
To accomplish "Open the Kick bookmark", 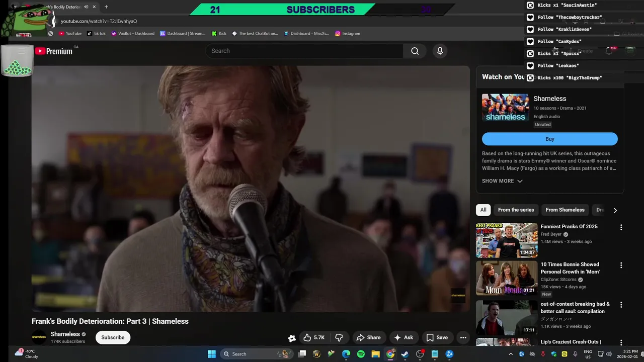I will (x=218, y=33).
